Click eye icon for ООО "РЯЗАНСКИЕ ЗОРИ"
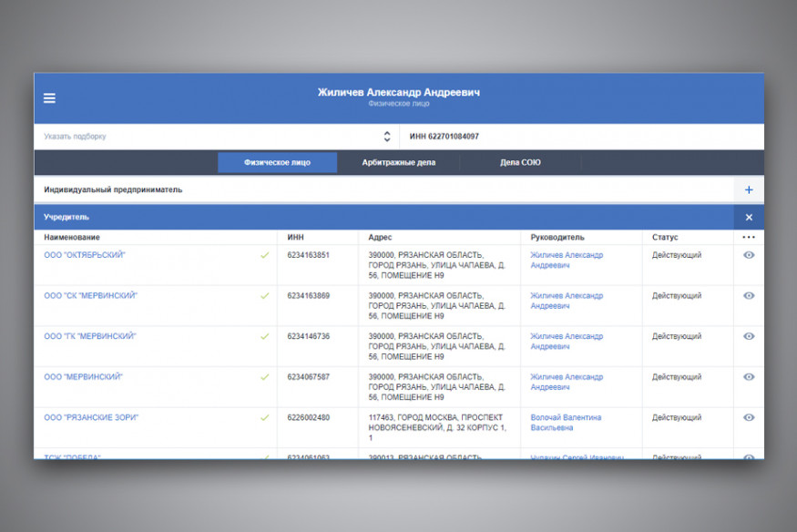 pos(749,417)
